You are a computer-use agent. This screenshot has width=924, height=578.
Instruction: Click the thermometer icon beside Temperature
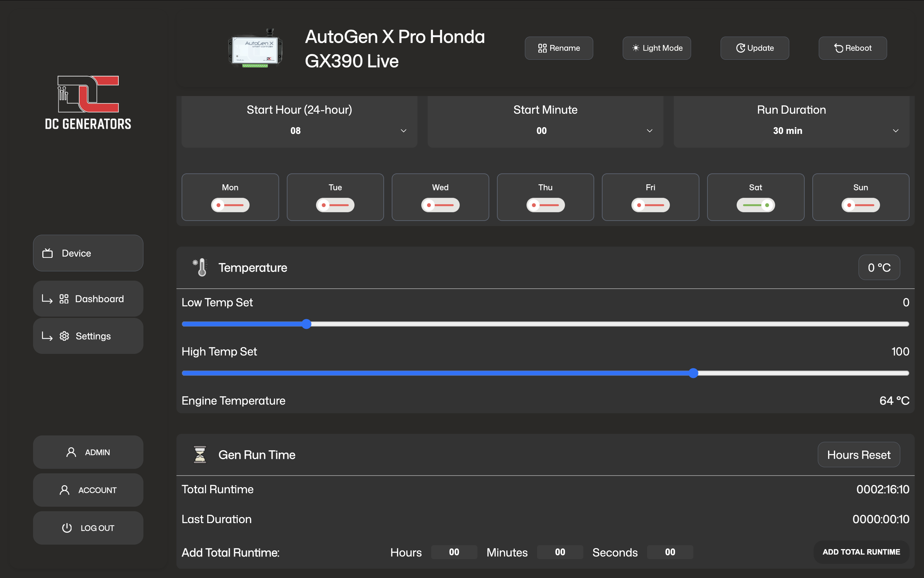pyautogui.click(x=200, y=267)
